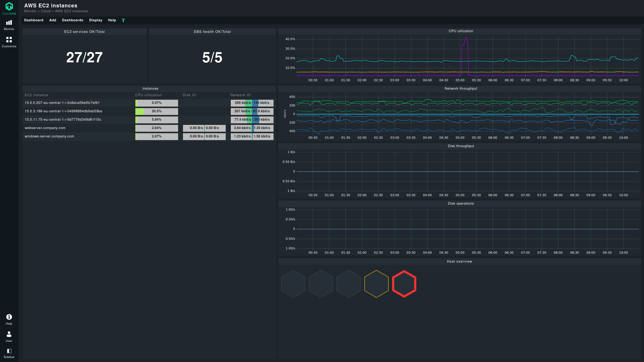Open the Help menu in the menu bar
The image size is (644, 362).
(x=112, y=20)
